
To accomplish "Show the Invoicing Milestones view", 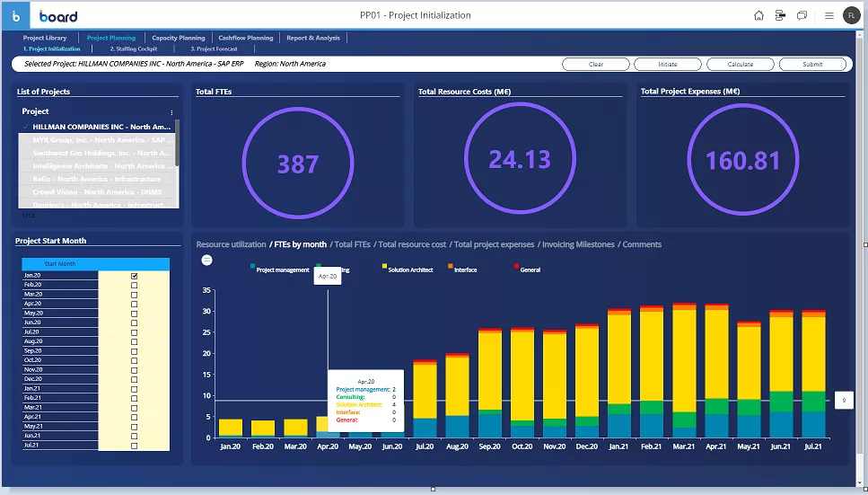I will [x=578, y=244].
